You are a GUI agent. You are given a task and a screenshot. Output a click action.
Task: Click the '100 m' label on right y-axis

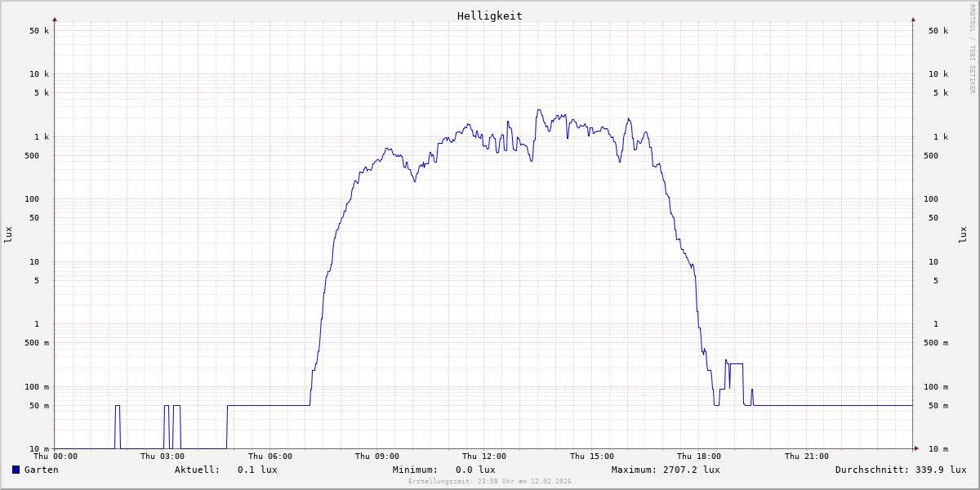pos(936,386)
